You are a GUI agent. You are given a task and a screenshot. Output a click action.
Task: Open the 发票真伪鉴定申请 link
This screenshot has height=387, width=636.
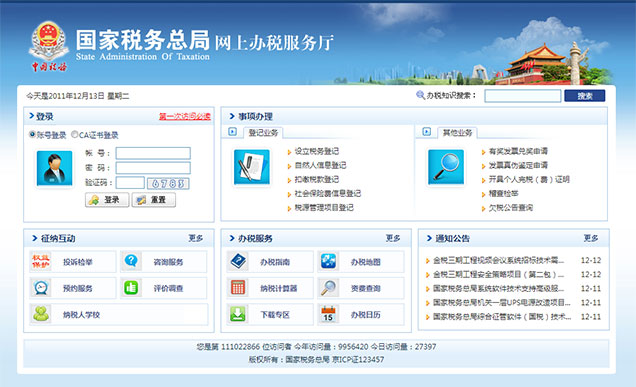click(x=518, y=165)
